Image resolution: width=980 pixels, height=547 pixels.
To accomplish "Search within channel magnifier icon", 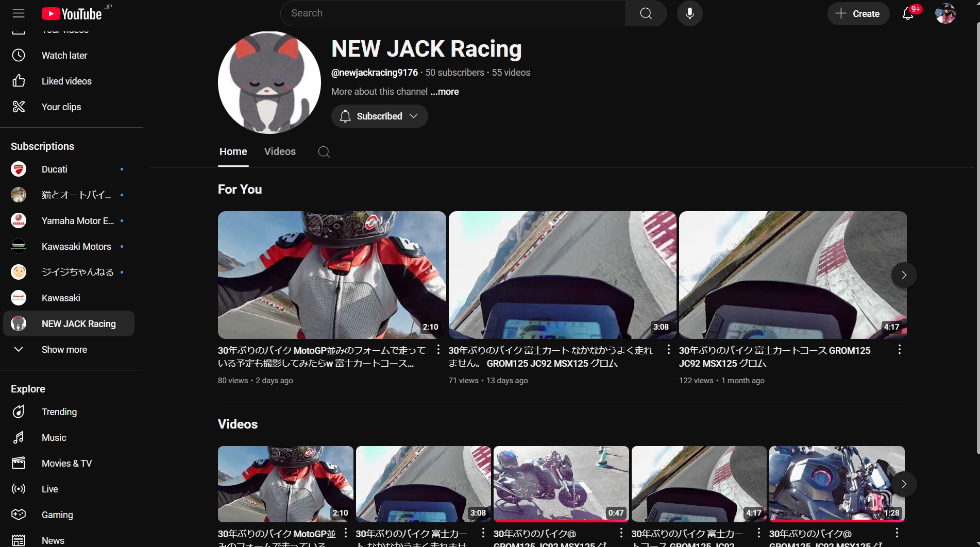I will 324,152.
